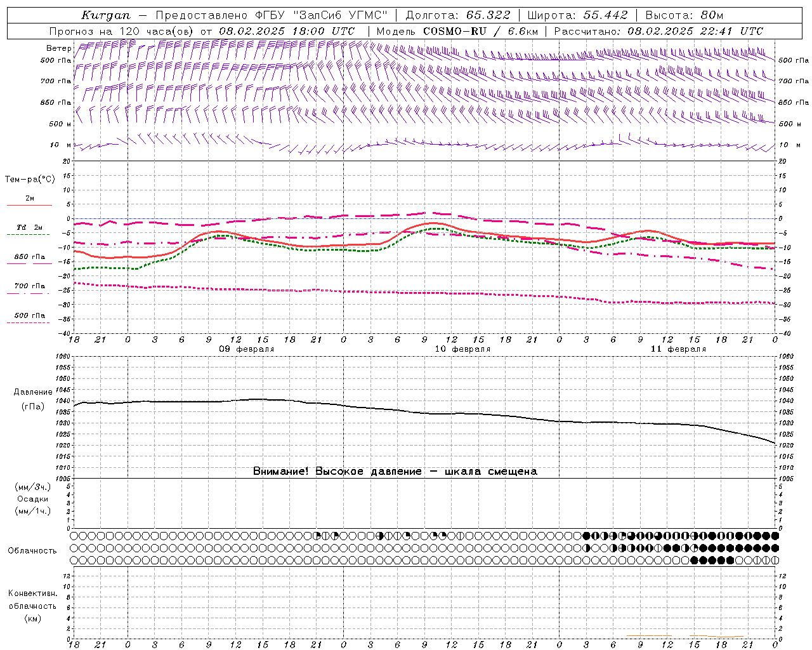Click the Kurgan station title
812x650 pixels.
(105, 15)
